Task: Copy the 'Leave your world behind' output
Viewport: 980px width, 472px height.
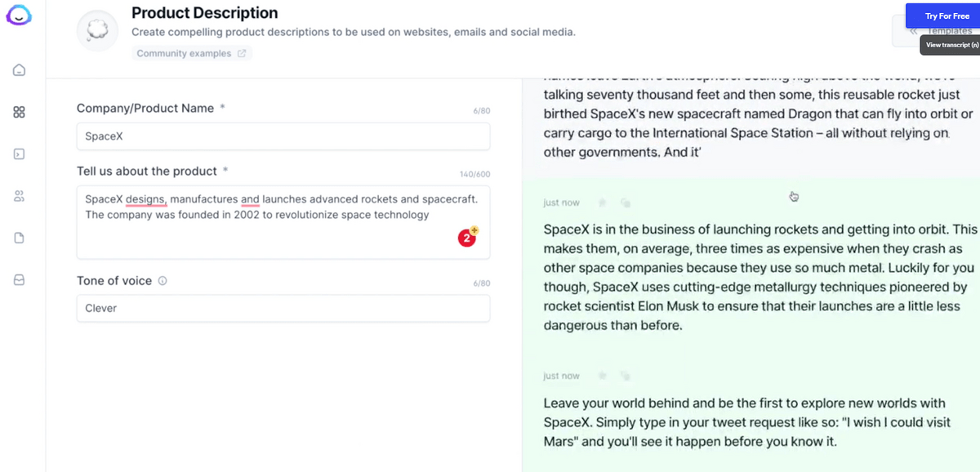Action: pos(626,376)
